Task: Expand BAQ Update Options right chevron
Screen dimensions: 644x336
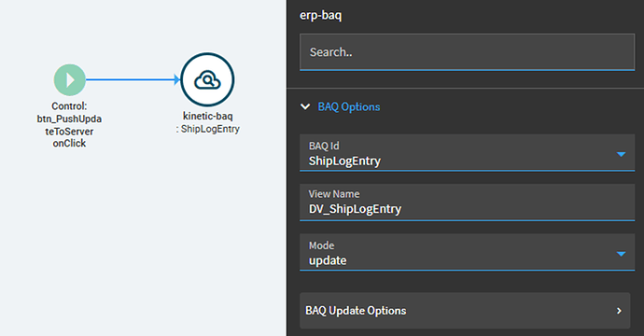Action: (x=619, y=311)
